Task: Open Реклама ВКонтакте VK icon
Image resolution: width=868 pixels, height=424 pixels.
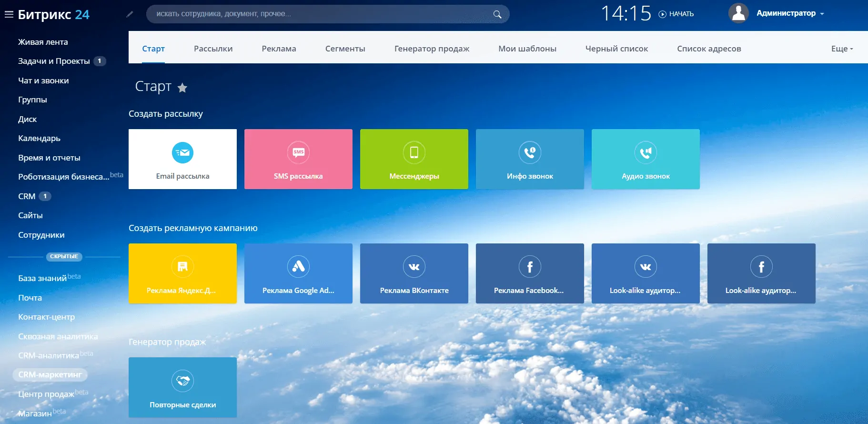Action: click(x=414, y=267)
